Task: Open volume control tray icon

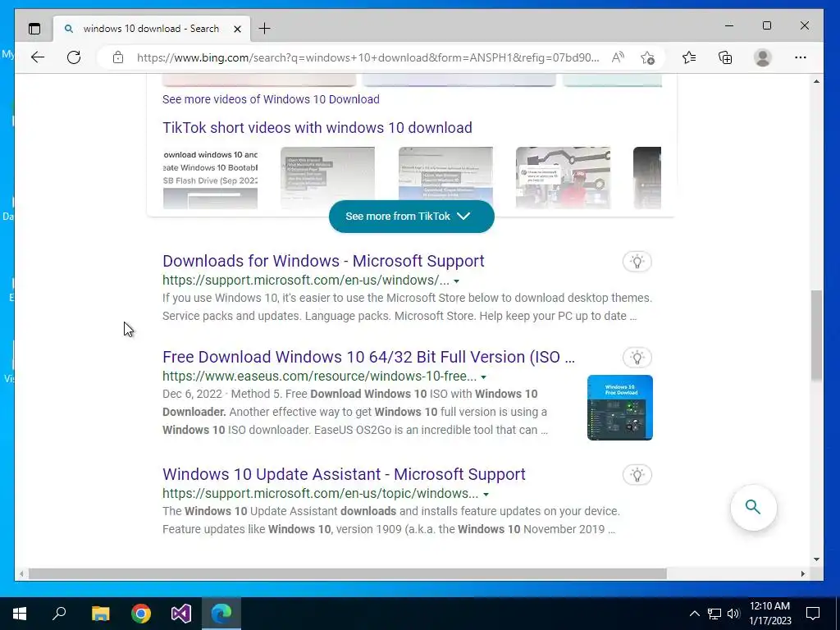Action: coord(733,614)
